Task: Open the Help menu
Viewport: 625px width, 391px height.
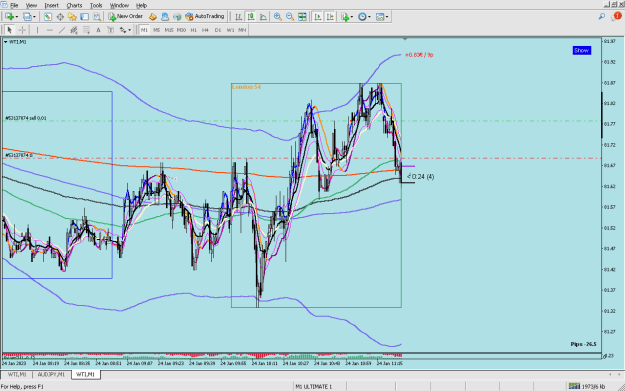Action: [x=142, y=6]
